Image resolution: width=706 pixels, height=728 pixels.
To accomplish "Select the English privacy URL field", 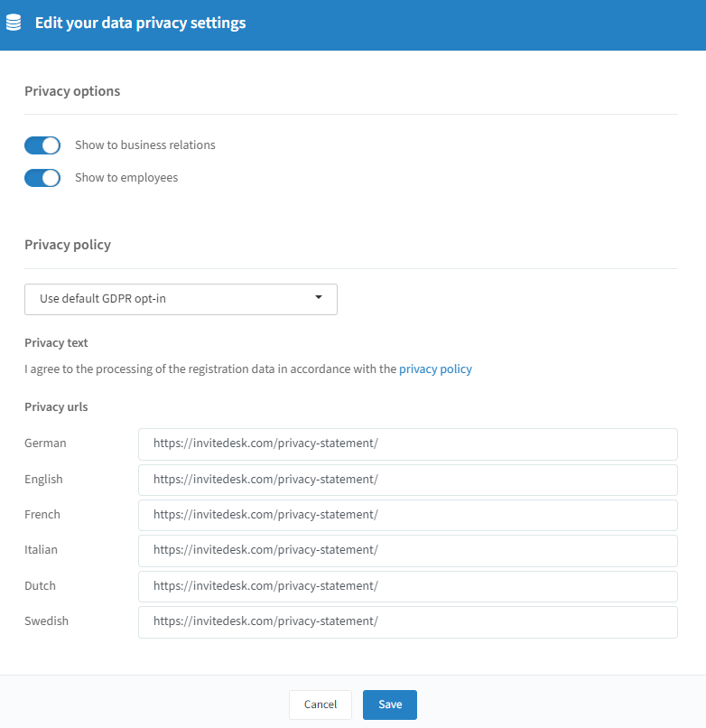I will 408,481.
